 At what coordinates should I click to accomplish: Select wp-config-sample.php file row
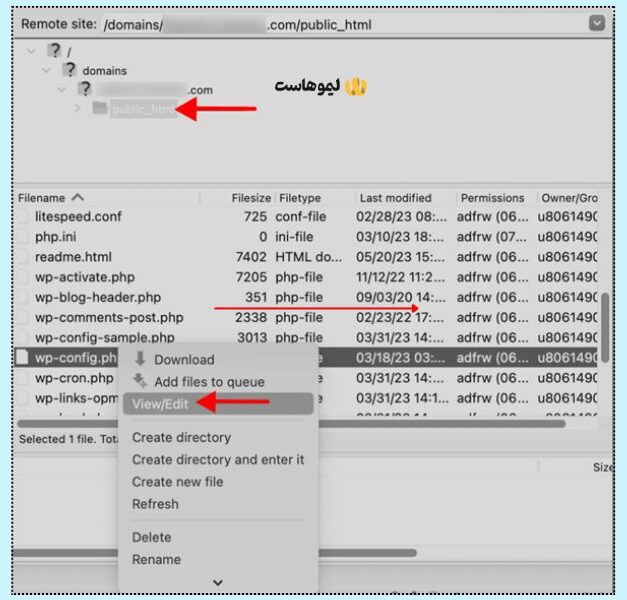pos(306,337)
